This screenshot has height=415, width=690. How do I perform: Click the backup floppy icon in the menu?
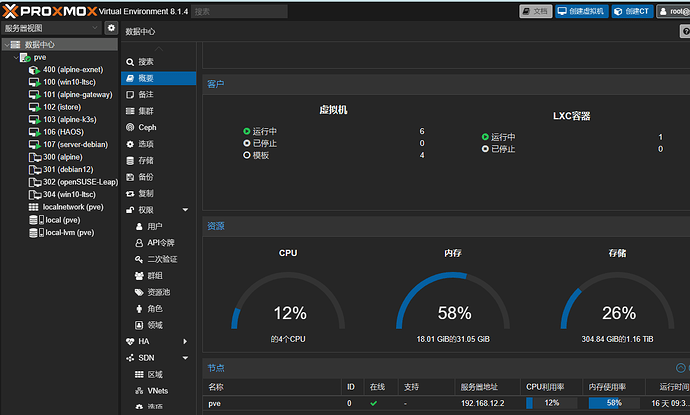point(130,177)
